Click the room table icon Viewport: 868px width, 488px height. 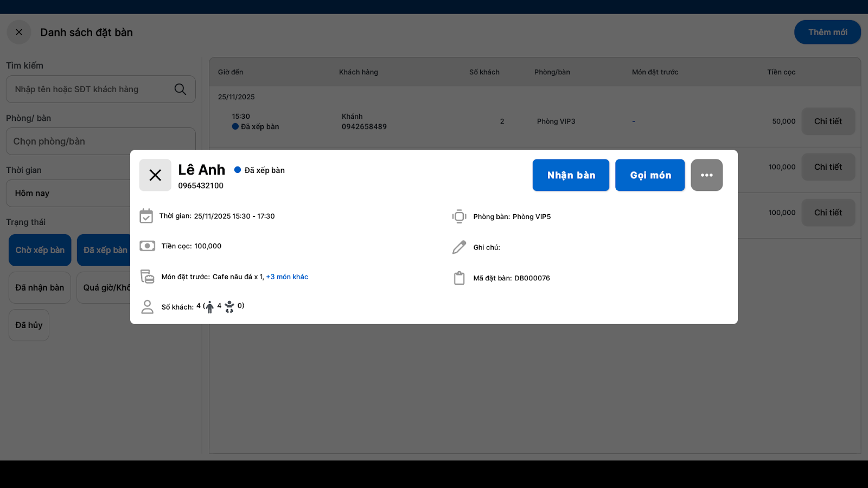click(x=459, y=217)
